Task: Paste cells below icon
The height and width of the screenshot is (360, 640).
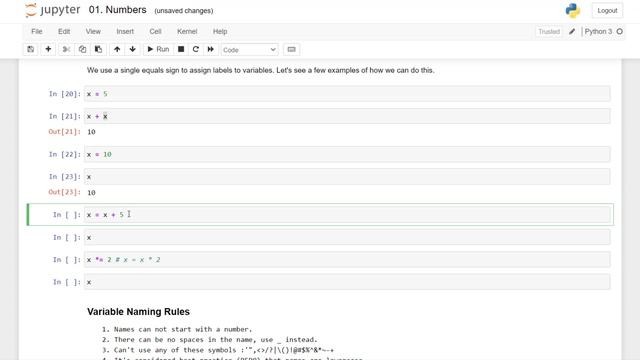Action: 98,49
